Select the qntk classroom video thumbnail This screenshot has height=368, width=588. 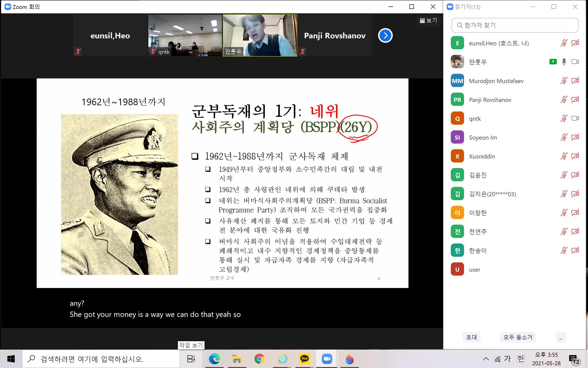point(185,35)
